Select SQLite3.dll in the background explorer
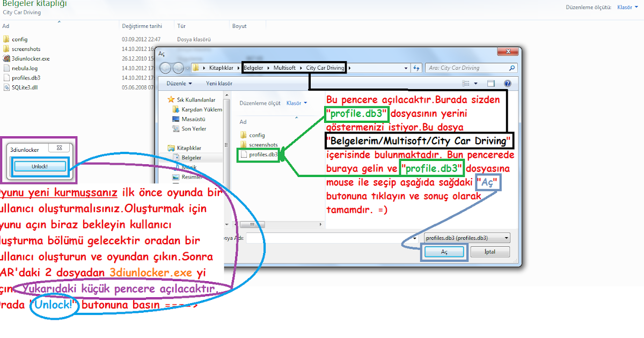Viewport: 644px width, 338px height. 20,87
